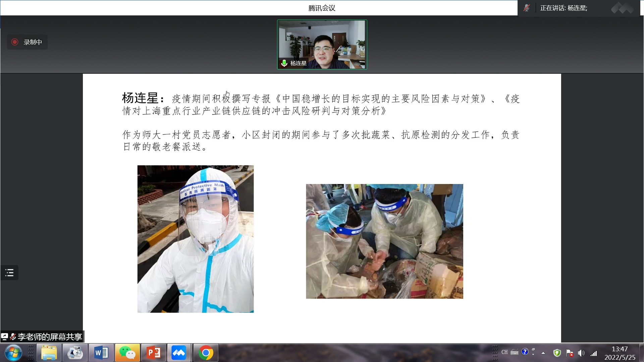The height and width of the screenshot is (362, 644).
Task: Open the volume speaker tray icon
Action: (581, 353)
